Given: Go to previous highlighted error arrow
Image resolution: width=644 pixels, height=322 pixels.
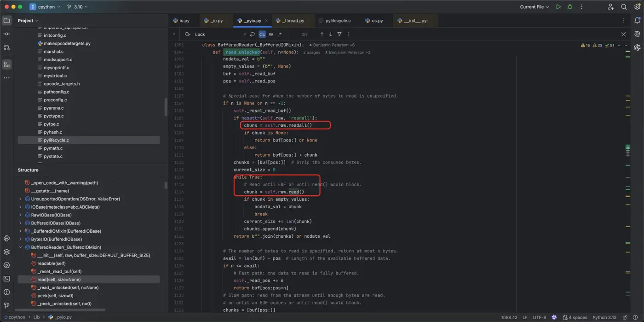Looking at the screenshot, I should pos(619,45).
